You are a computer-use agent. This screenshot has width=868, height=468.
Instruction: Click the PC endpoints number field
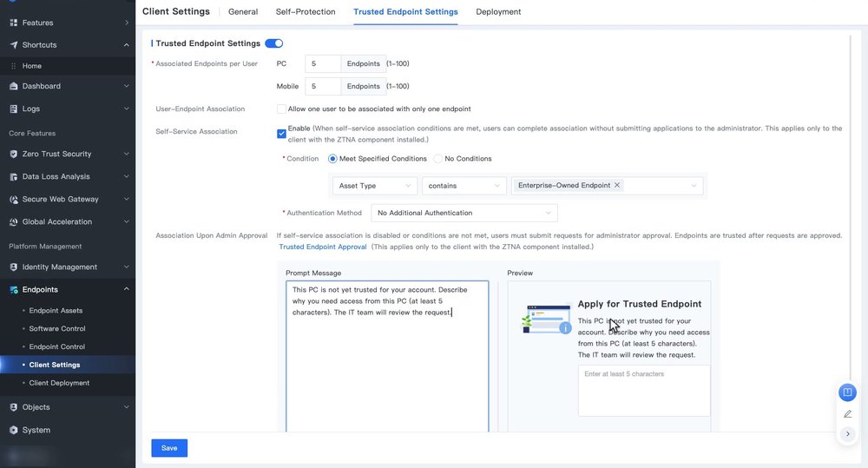click(x=323, y=63)
